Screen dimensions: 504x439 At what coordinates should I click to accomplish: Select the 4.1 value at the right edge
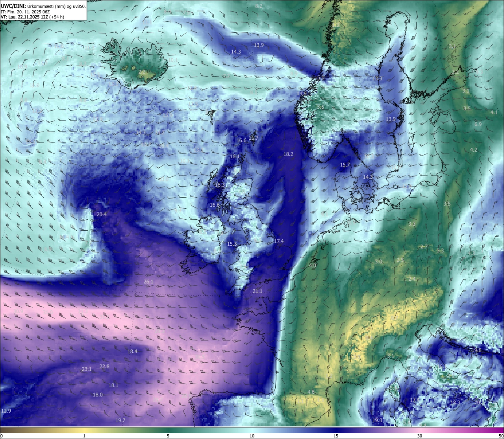pyautogui.click(x=494, y=112)
